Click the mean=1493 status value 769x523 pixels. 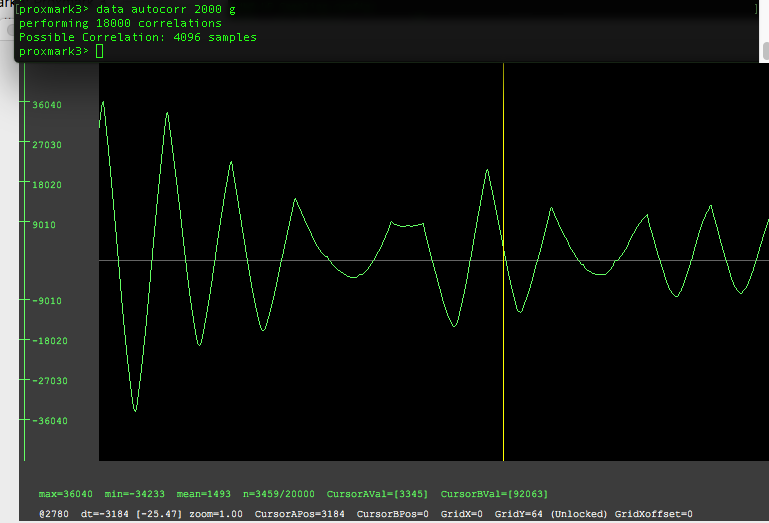[204, 494]
